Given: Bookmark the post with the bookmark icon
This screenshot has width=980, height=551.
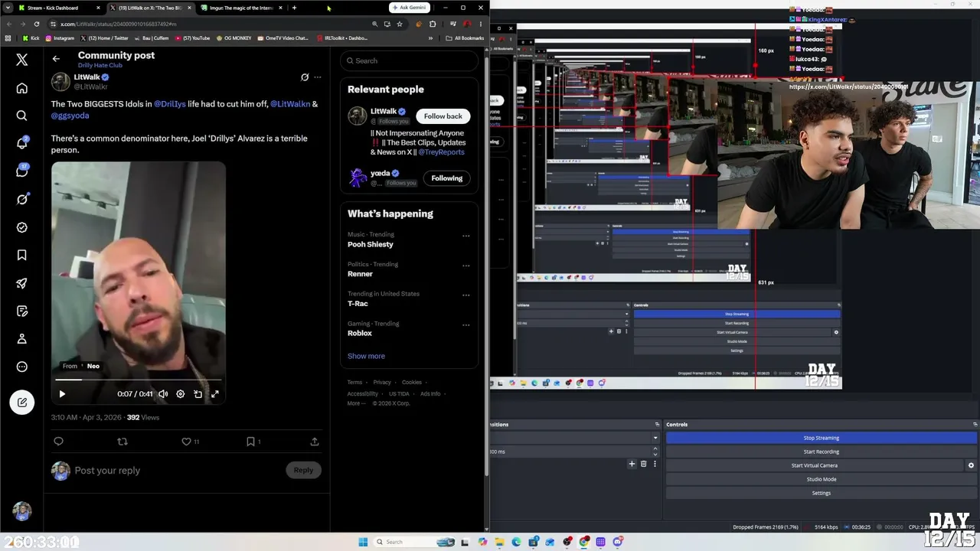Looking at the screenshot, I should click(x=250, y=442).
